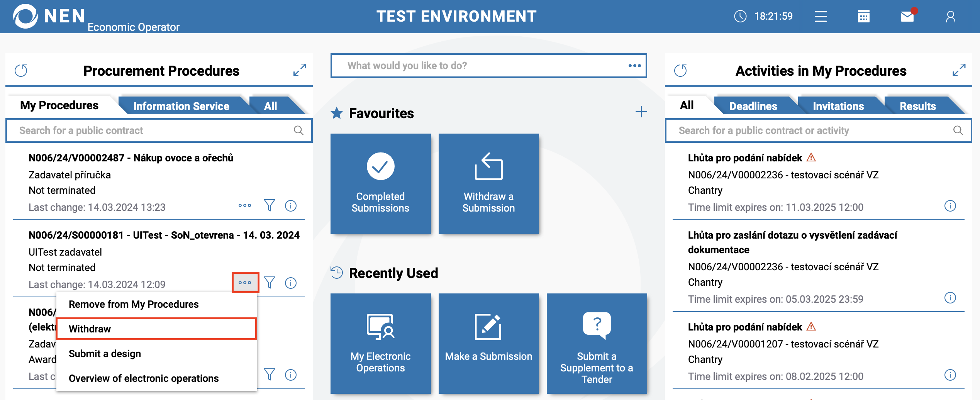Switch to the Information Service tab

tap(181, 106)
